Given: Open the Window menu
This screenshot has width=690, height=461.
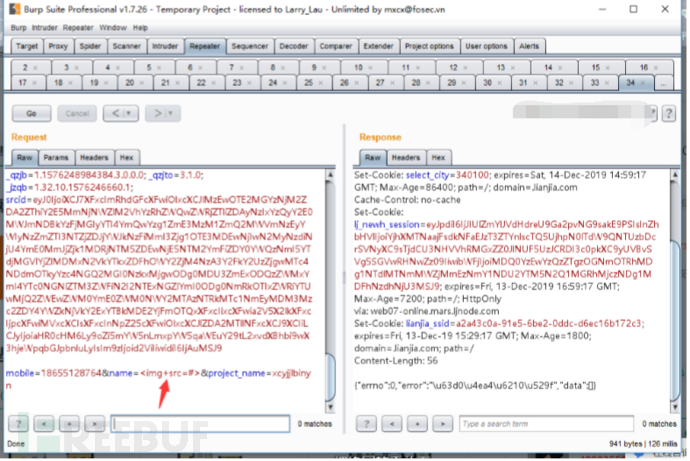Looking at the screenshot, I should point(113,28).
